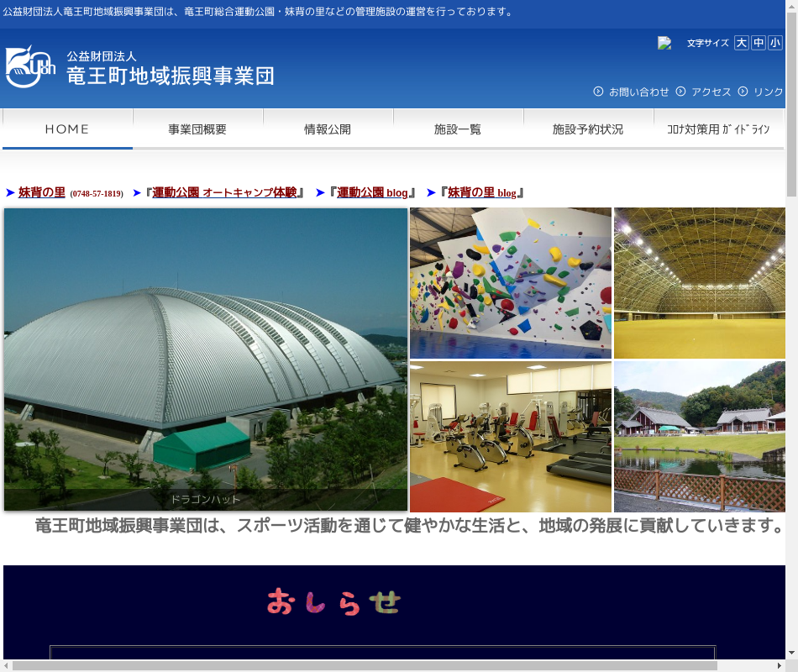Click the broken image icon beside 文字サイズ
Image resolution: width=798 pixels, height=672 pixels.
[x=664, y=43]
